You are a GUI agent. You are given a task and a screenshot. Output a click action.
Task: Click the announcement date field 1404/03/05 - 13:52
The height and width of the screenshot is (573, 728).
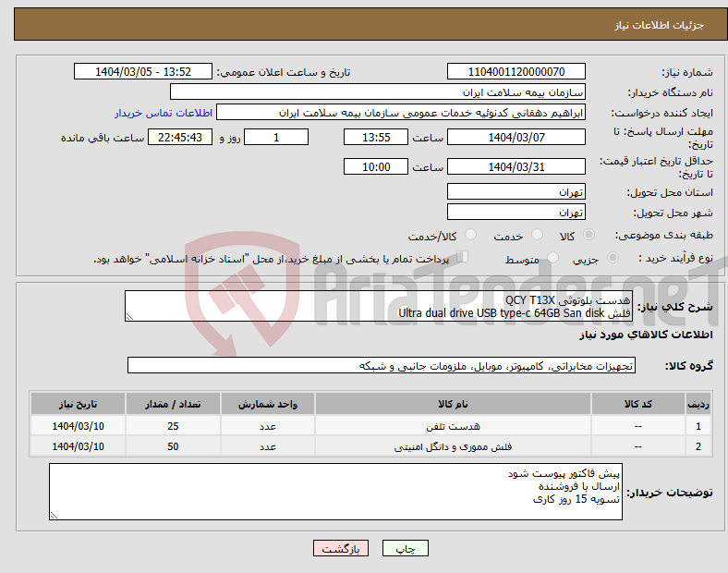(x=143, y=72)
